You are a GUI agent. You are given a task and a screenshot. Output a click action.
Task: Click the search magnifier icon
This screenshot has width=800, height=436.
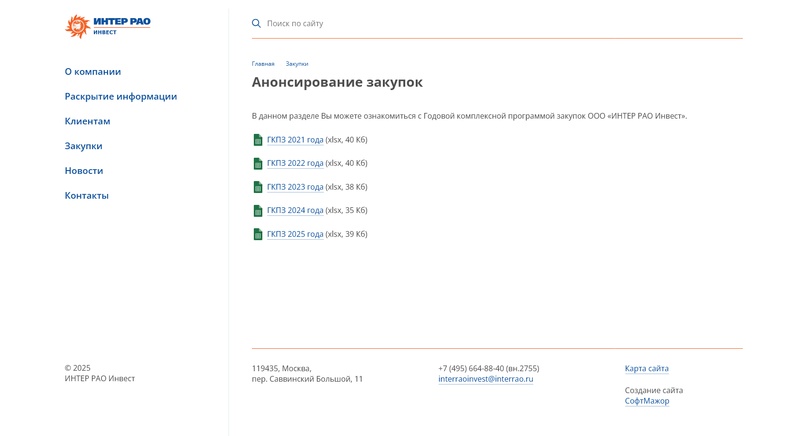pyautogui.click(x=256, y=23)
